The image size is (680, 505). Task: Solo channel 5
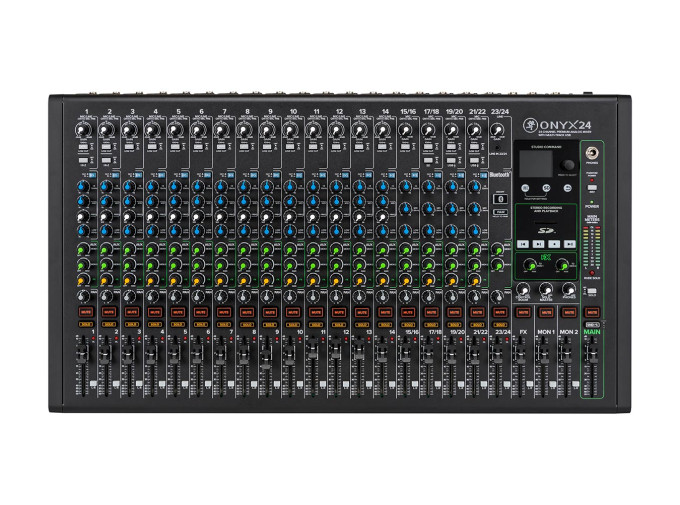click(x=179, y=325)
